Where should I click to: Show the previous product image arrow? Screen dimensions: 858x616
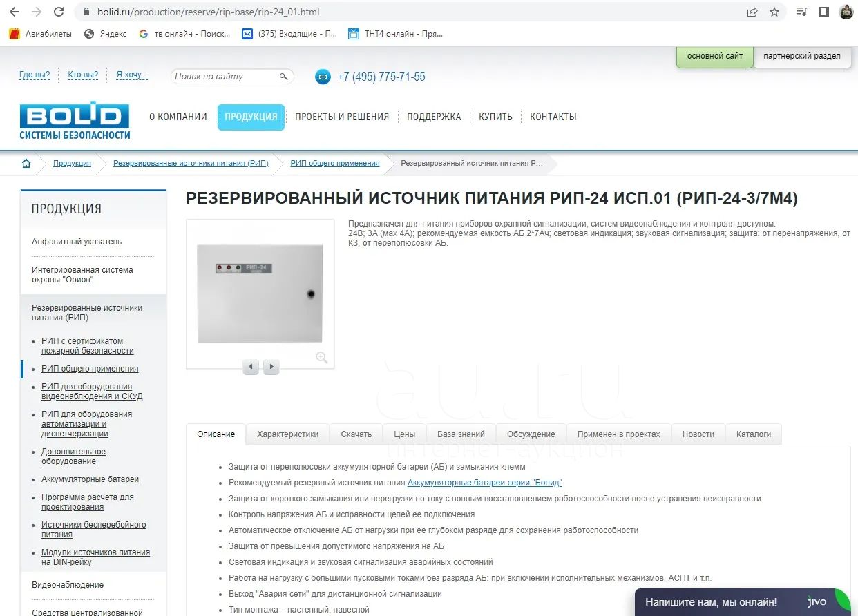(251, 367)
